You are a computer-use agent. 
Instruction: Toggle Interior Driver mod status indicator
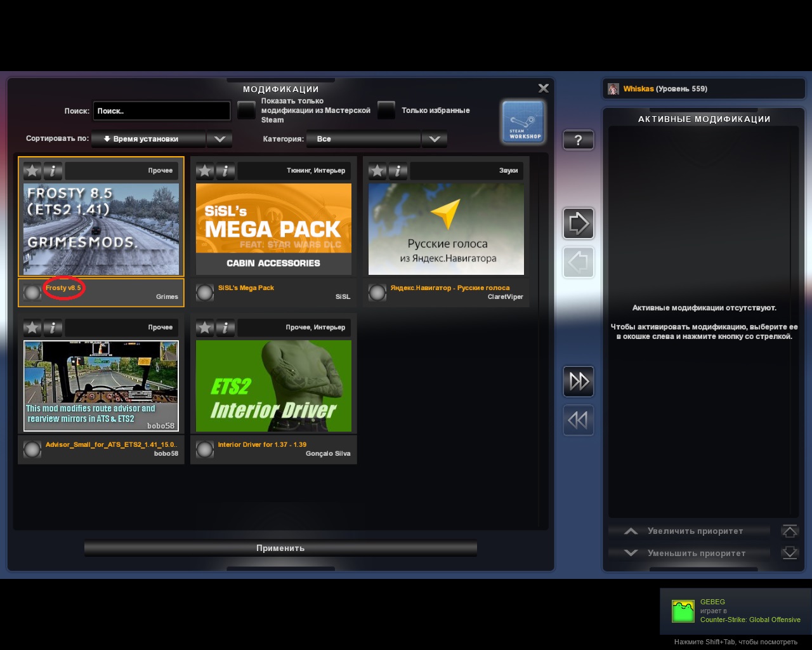click(x=205, y=449)
